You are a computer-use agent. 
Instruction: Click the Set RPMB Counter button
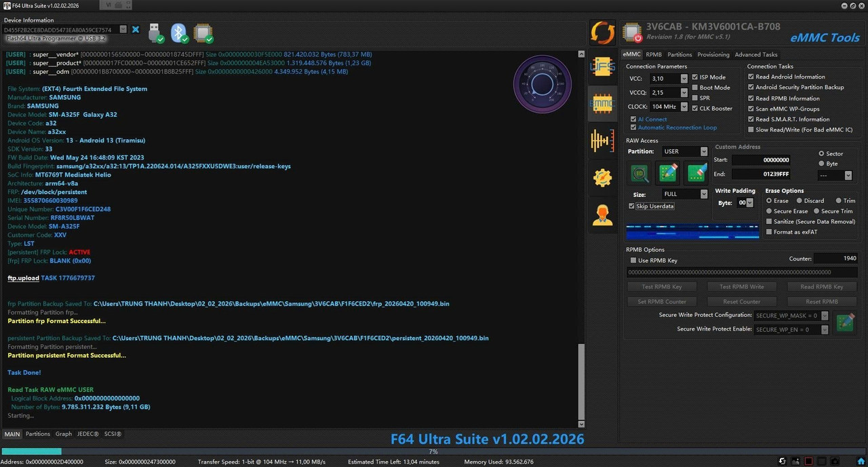pos(662,301)
